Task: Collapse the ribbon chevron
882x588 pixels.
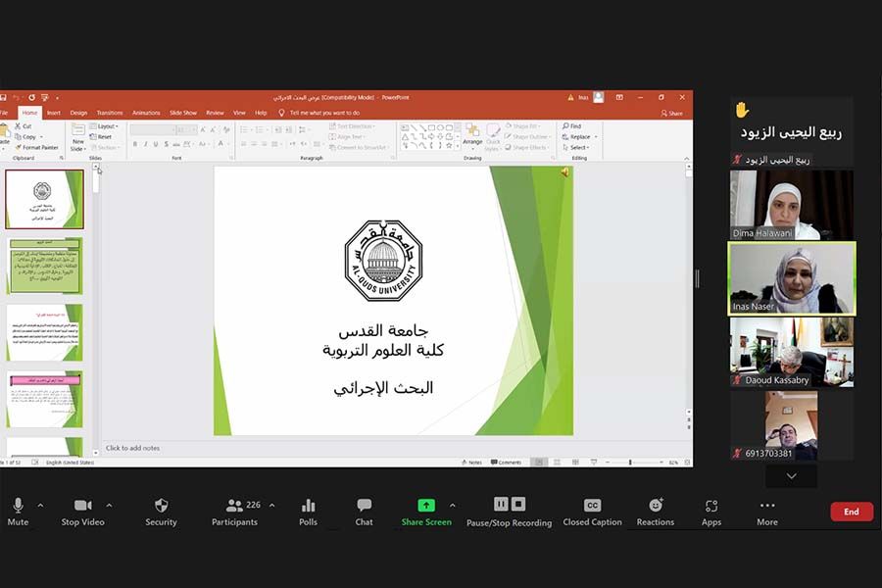Action: pyautogui.click(x=686, y=159)
